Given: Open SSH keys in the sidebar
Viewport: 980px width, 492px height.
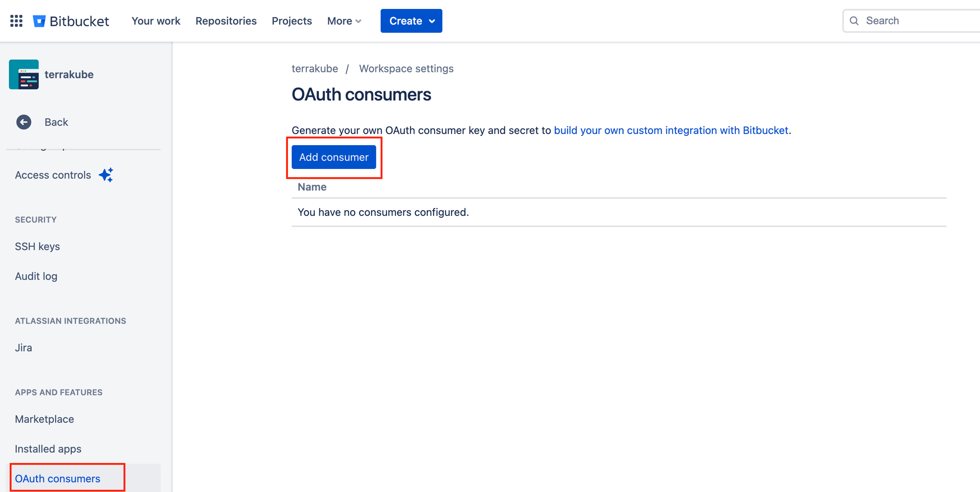Looking at the screenshot, I should [37, 246].
